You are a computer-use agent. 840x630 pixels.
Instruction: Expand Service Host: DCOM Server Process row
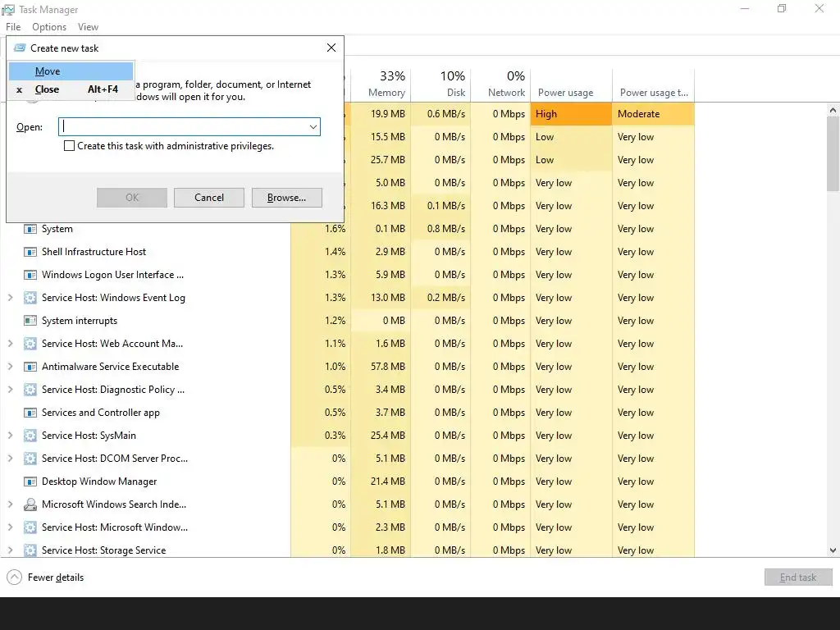pos(10,459)
